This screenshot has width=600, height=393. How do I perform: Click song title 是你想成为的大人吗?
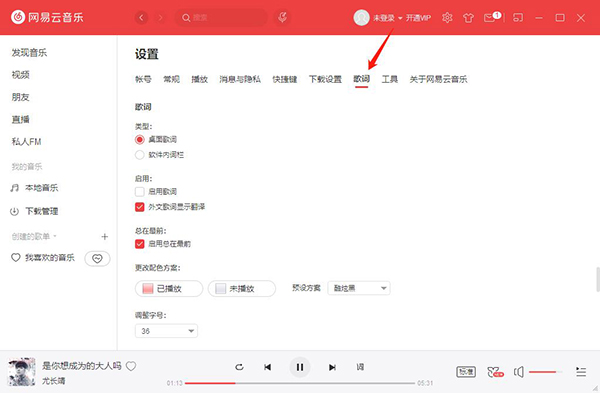82,366
